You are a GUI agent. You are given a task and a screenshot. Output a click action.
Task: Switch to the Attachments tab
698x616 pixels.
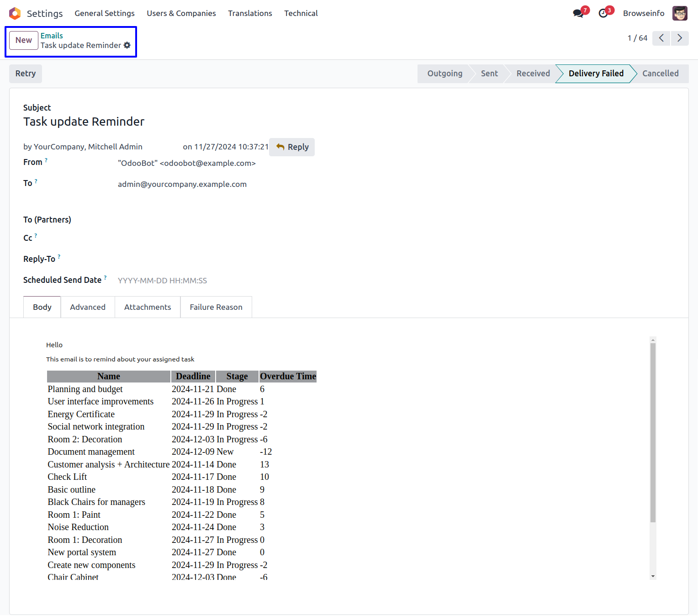coord(148,307)
